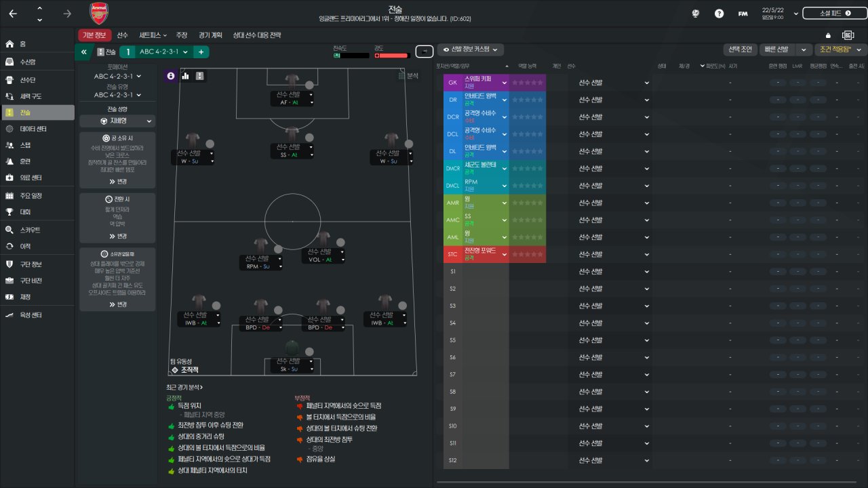Screen dimensions: 868x488
Task: Collapse the tactics panel with double chevron
Action: [x=83, y=52]
